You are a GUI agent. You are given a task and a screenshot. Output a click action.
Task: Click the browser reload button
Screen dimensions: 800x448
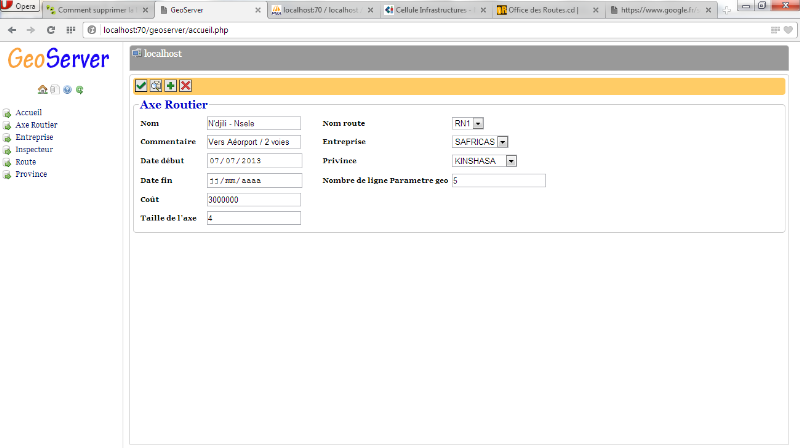[x=50, y=30]
